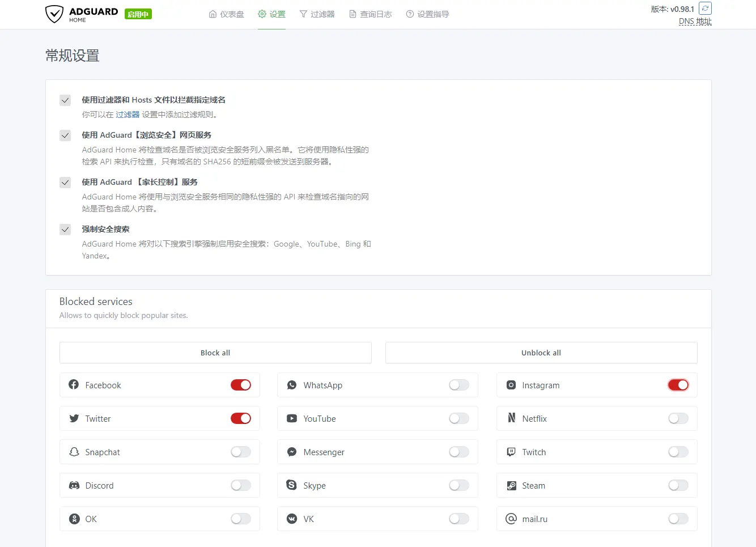Image resolution: width=756 pixels, height=547 pixels.
Task: Click the VK service icon
Action: click(292, 519)
